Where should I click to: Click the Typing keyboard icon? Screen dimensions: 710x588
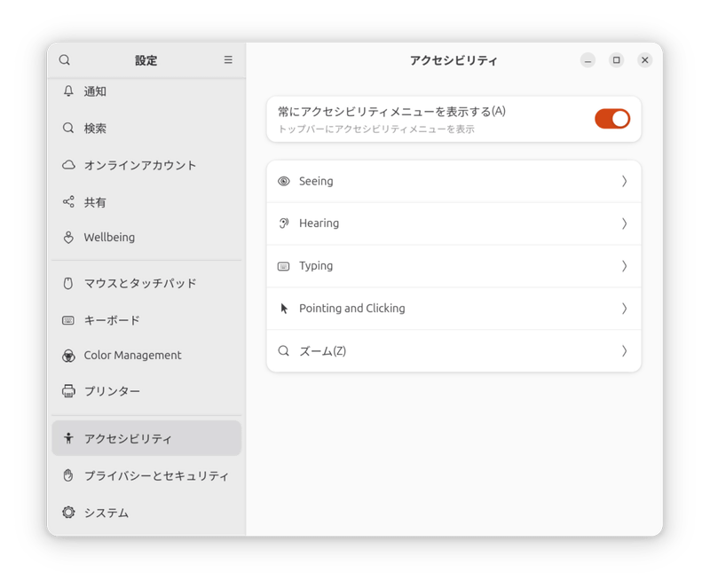coord(284,266)
